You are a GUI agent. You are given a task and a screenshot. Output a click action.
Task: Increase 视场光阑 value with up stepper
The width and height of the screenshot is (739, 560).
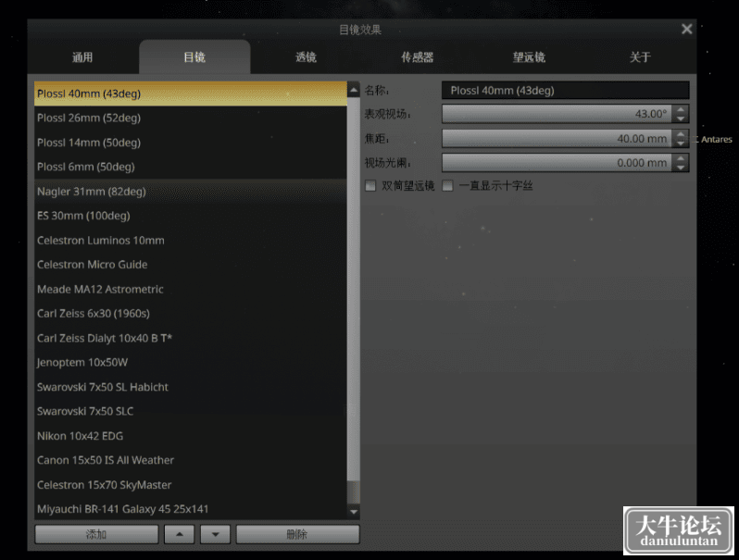pyautogui.click(x=681, y=158)
